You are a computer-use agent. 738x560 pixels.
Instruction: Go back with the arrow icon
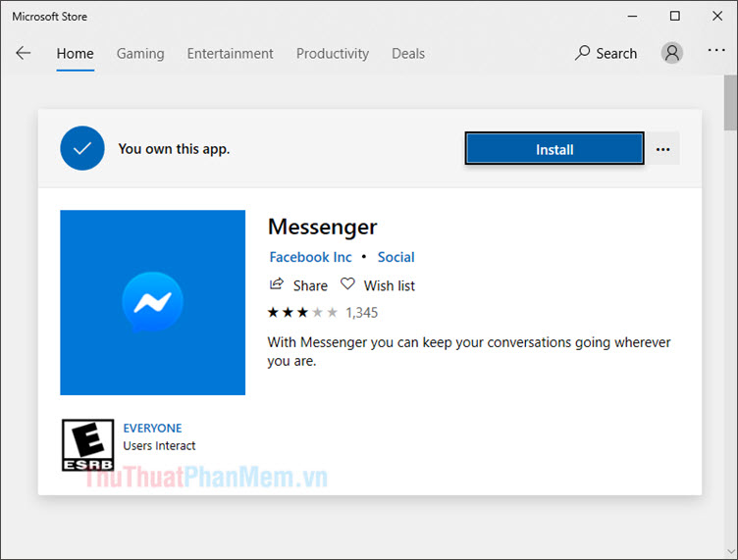[24, 53]
